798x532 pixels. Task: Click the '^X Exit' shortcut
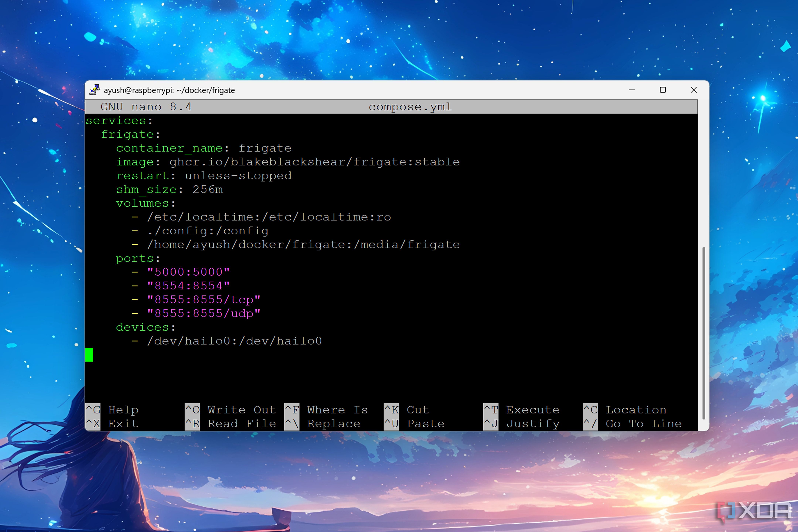(x=112, y=424)
